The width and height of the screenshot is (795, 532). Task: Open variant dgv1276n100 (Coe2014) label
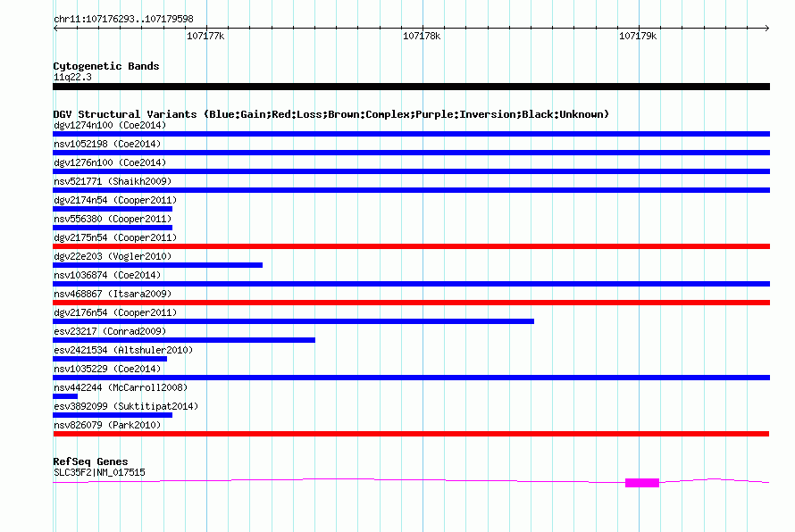(x=110, y=162)
